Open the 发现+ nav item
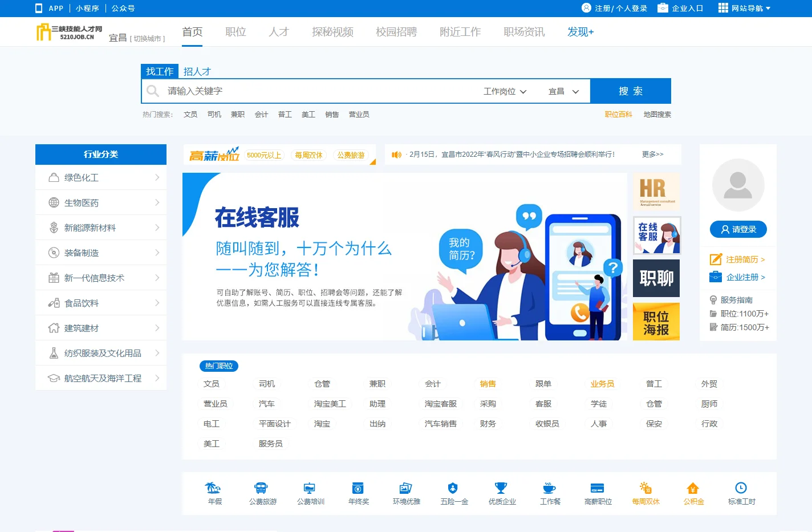This screenshot has height=532, width=812. click(580, 32)
